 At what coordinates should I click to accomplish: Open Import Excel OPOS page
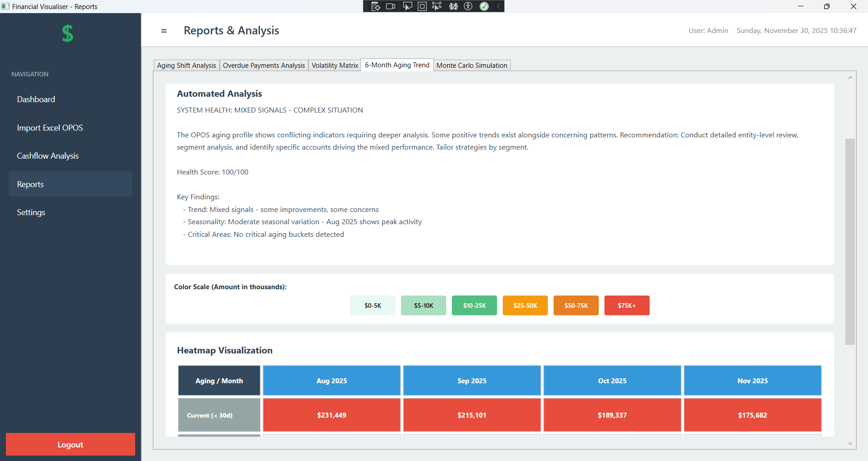tap(50, 128)
